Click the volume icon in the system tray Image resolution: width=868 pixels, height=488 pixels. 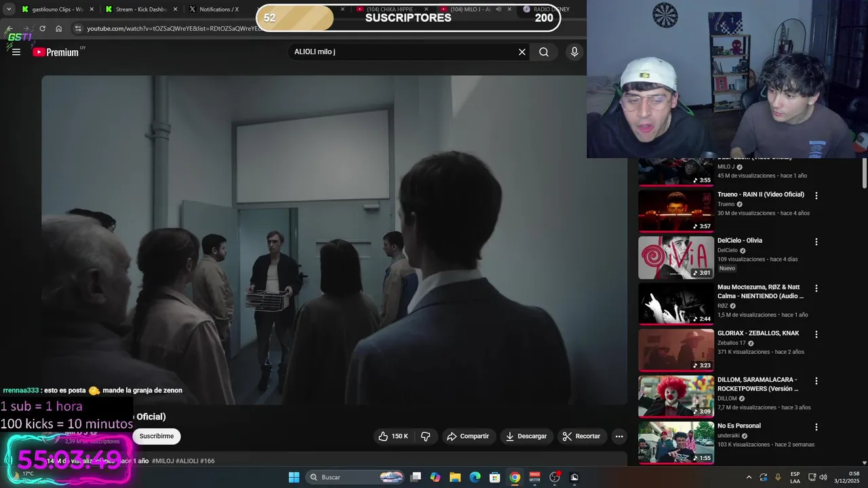[823, 477]
